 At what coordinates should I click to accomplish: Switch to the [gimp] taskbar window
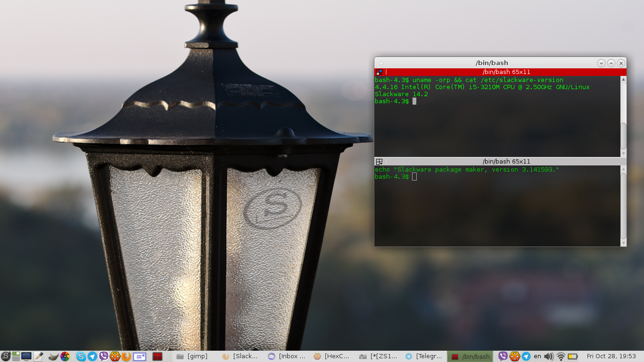pyautogui.click(x=192, y=356)
